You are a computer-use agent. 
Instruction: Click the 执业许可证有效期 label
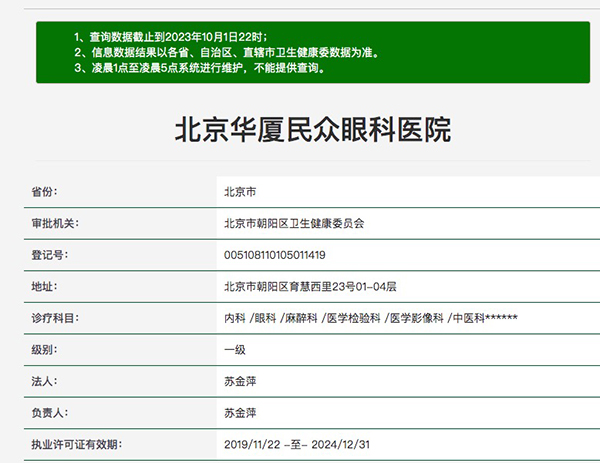tap(77, 445)
